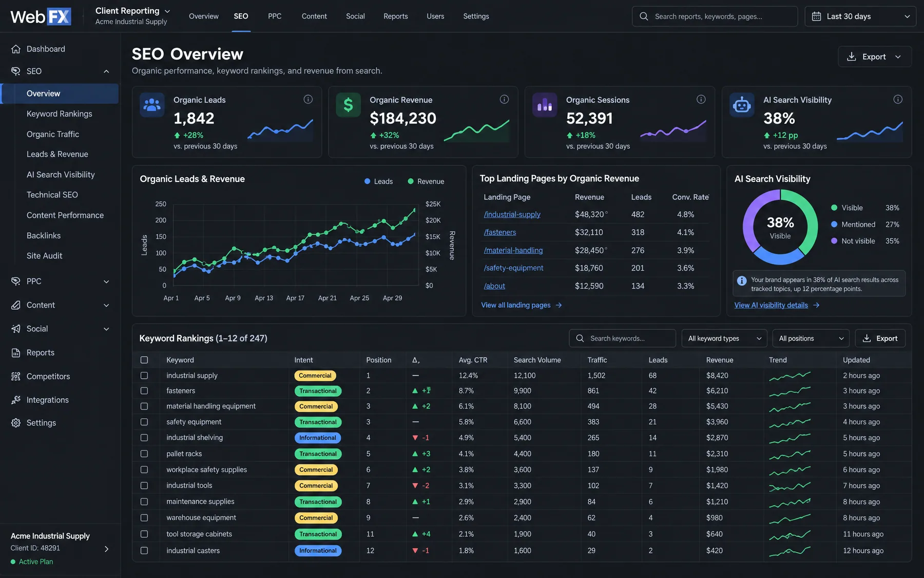This screenshot has height=578, width=924.
Task: Click the Organic Leads info icon
Action: (308, 99)
